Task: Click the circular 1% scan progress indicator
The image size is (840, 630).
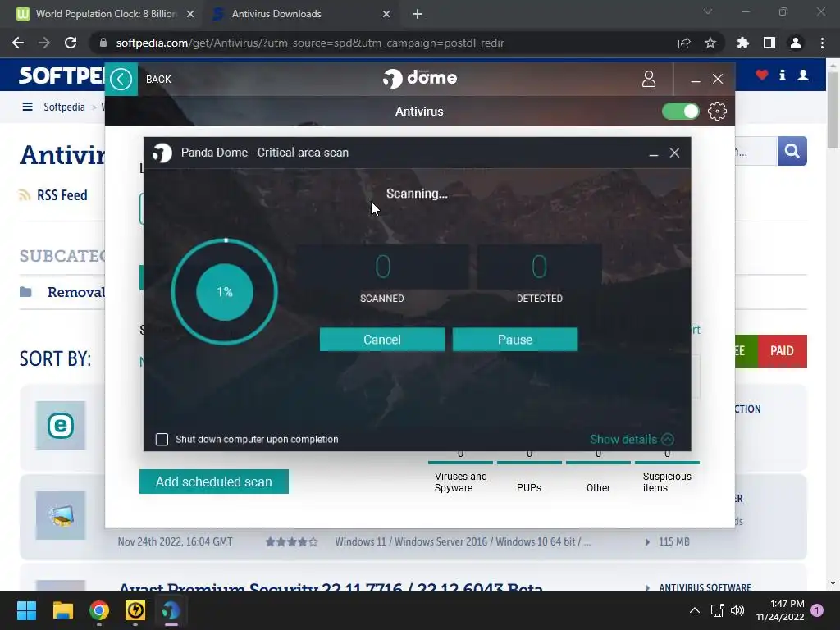Action: click(225, 292)
